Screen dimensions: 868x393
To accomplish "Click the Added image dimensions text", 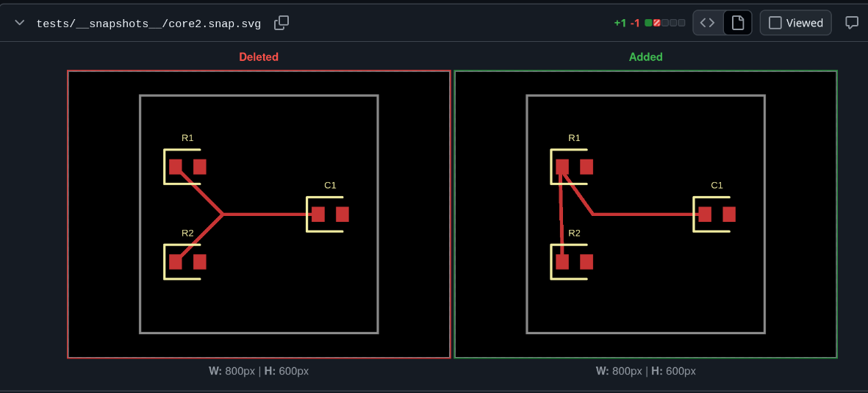I will pos(645,371).
